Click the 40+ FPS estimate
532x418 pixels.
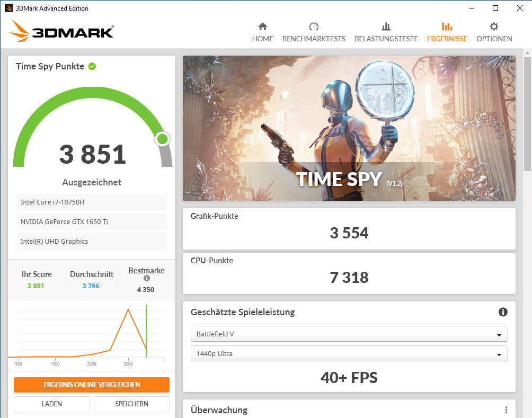tap(349, 377)
